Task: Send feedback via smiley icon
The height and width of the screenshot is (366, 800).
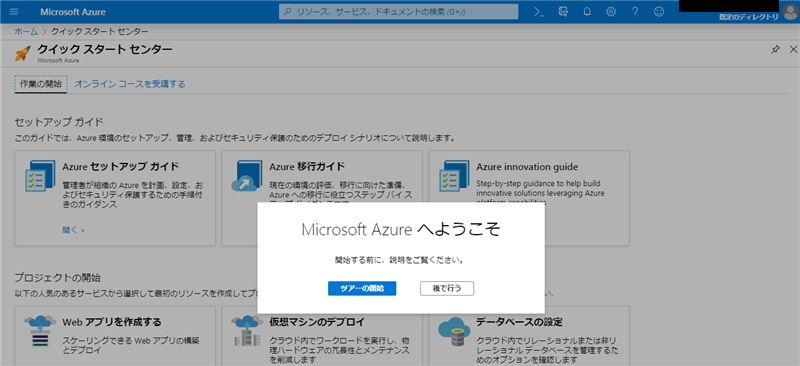Action: (659, 12)
